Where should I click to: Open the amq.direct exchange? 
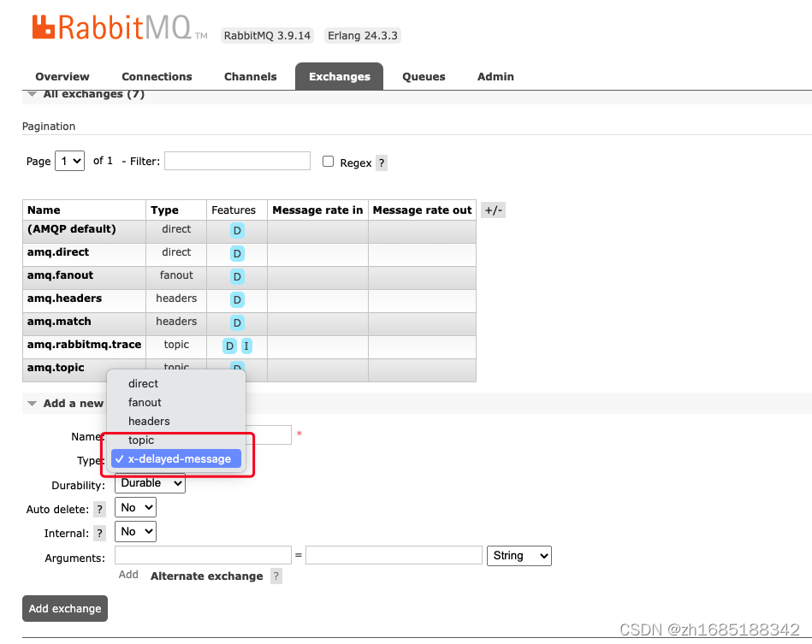tap(58, 252)
